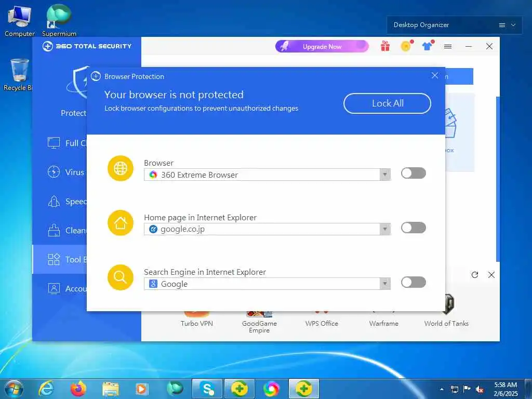Open GoodGame Empire recommendation
Image resolution: width=532 pixels, height=399 pixels.
point(259,322)
